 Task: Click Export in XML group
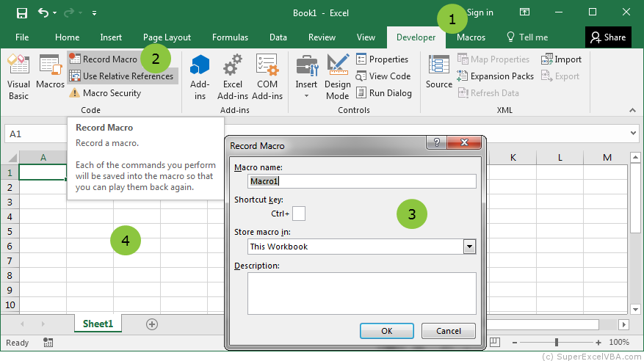click(x=560, y=76)
